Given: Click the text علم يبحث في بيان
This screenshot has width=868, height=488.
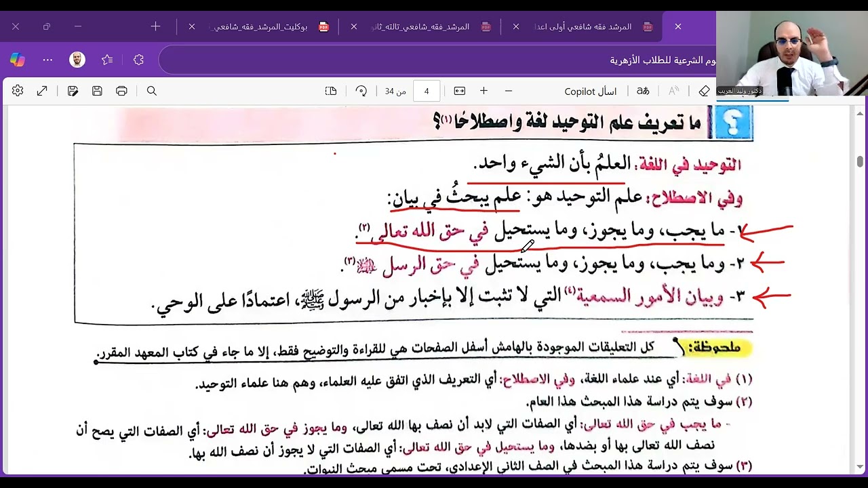Looking at the screenshot, I should 456,197.
